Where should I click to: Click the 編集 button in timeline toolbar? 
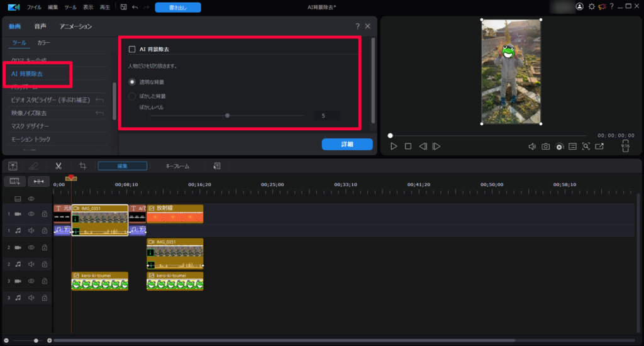(x=123, y=166)
